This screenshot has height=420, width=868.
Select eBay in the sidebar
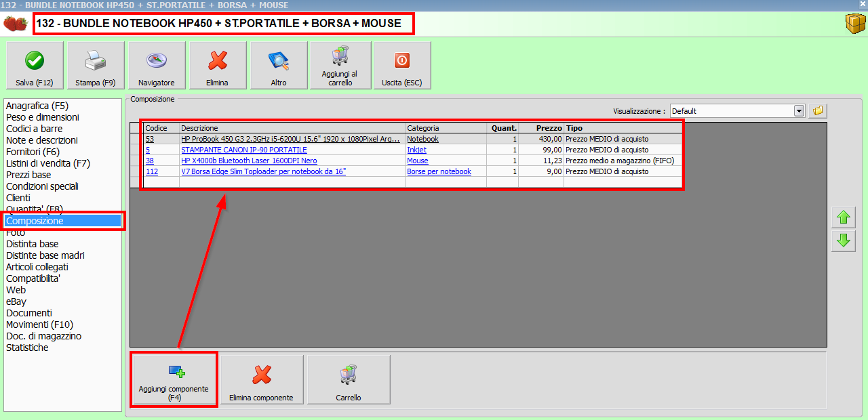(x=16, y=301)
